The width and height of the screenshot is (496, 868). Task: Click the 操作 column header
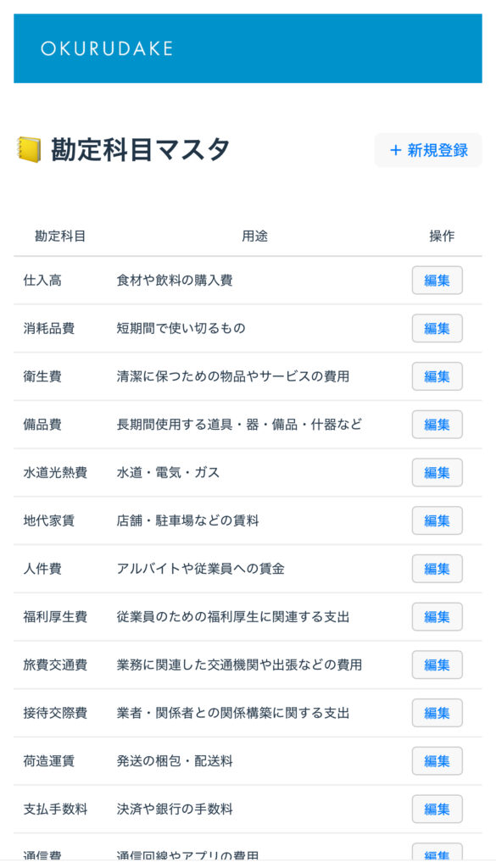coord(442,236)
